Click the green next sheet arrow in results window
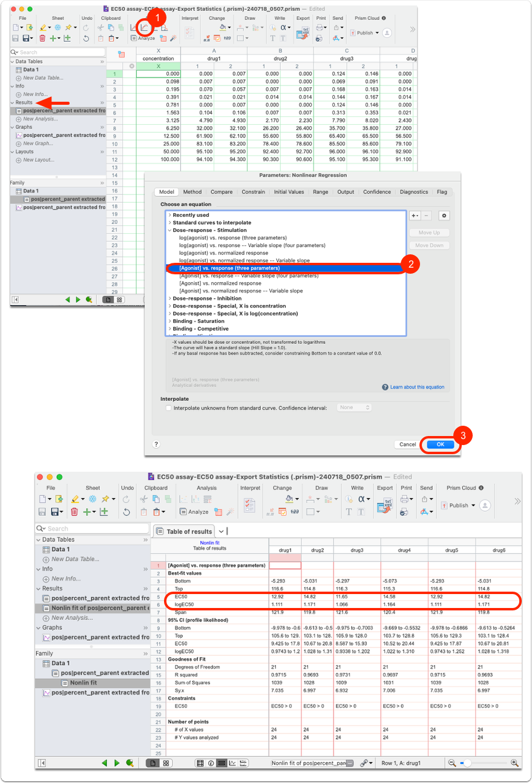 [116, 763]
